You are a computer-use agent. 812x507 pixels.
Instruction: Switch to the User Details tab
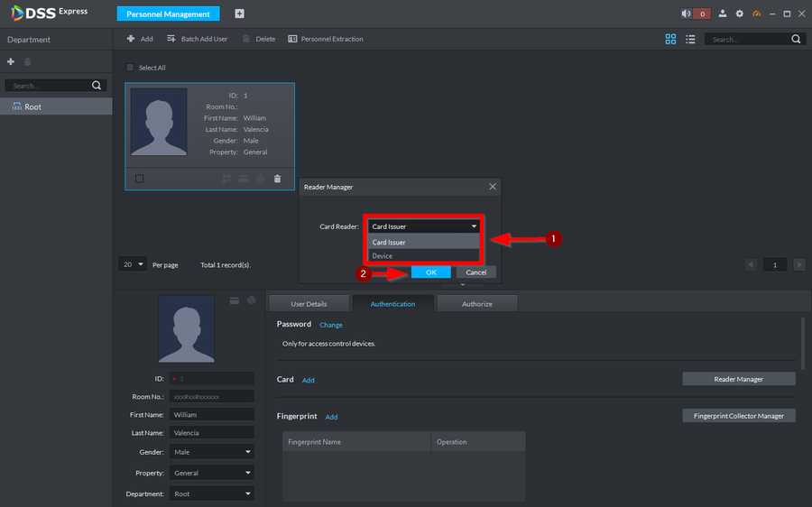(x=309, y=304)
